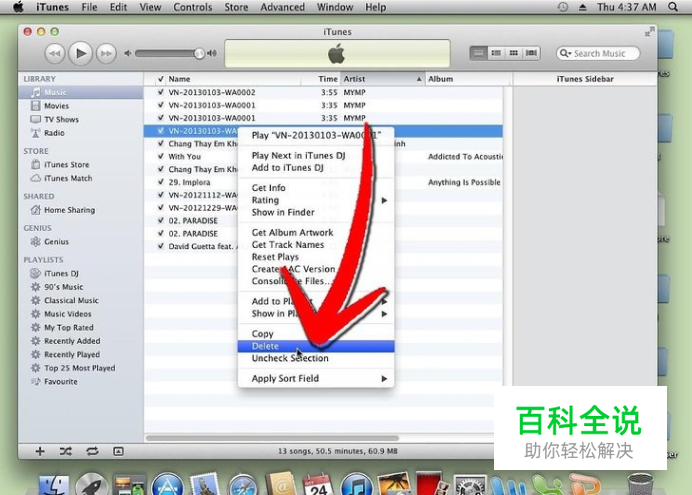Mute via the low volume speaker icon
The image size is (692, 495).
click(128, 53)
